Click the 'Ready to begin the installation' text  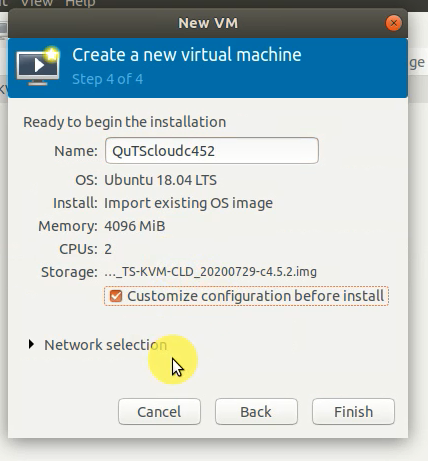click(125, 122)
